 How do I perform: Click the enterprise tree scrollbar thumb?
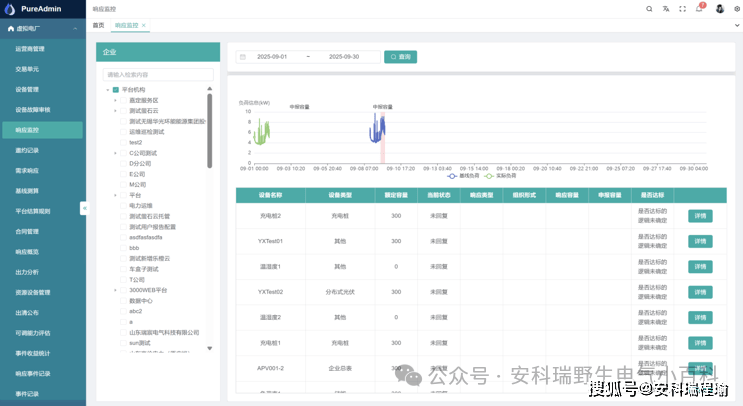(209, 131)
